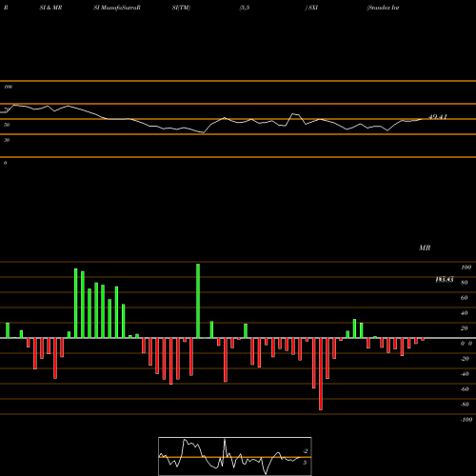Click the MR label above the histogram
The image size is (476, 476).
tap(425, 248)
